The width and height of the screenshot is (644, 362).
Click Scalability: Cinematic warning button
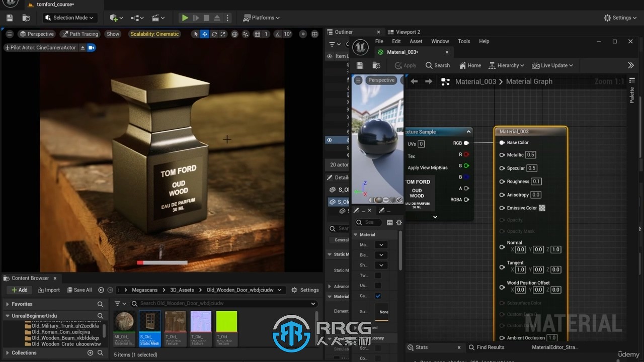click(x=154, y=34)
